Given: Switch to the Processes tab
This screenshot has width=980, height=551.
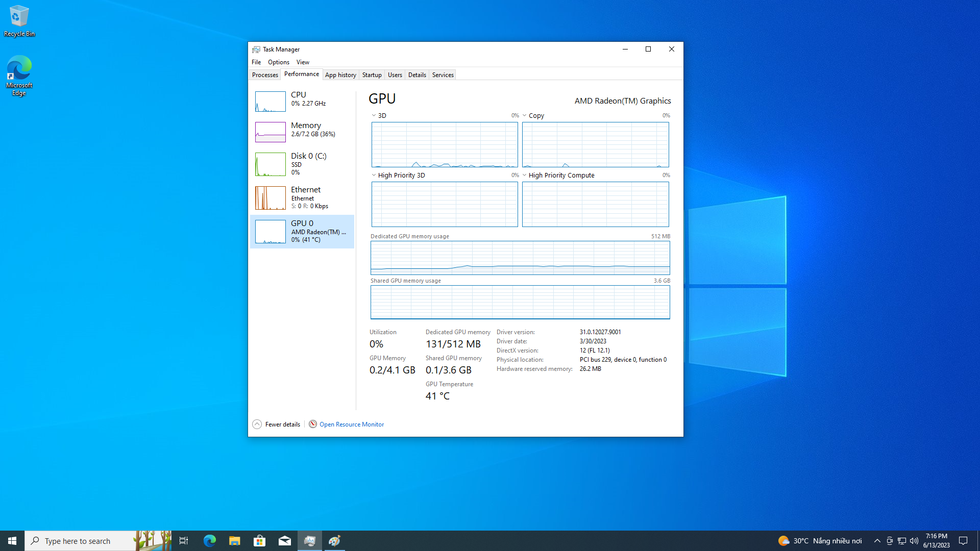Looking at the screenshot, I should (x=265, y=74).
